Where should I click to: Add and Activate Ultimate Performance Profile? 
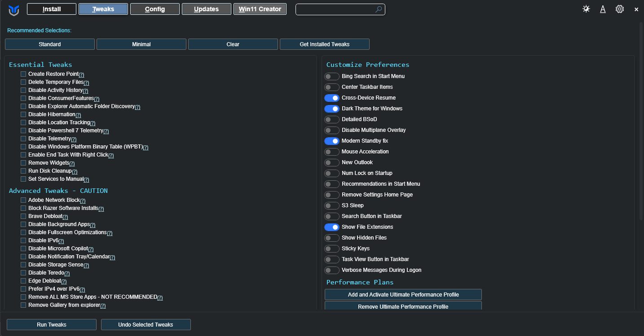403,294
